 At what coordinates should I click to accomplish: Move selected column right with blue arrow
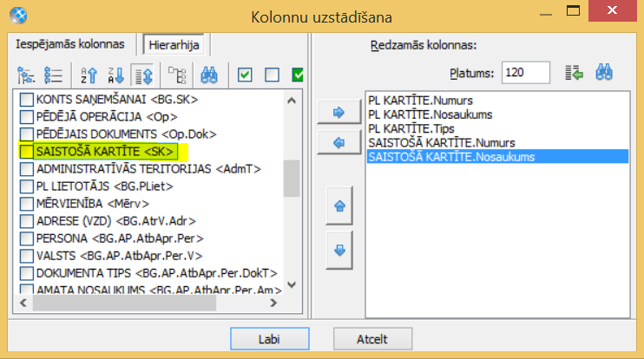(338, 112)
